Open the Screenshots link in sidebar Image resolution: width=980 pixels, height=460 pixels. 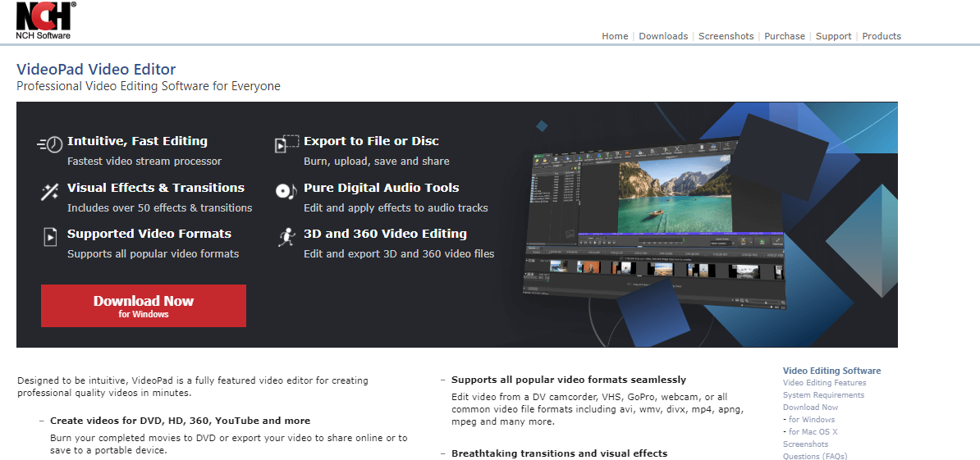coord(806,444)
